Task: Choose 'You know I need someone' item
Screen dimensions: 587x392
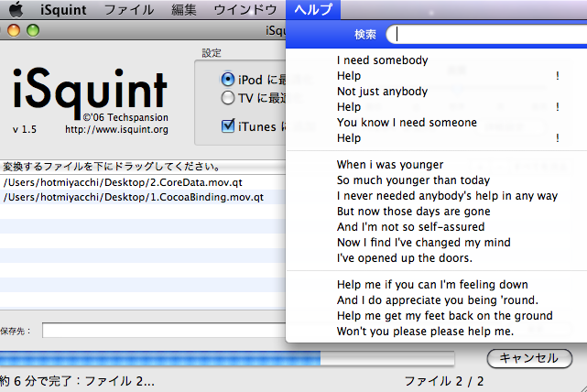Action: [437, 122]
